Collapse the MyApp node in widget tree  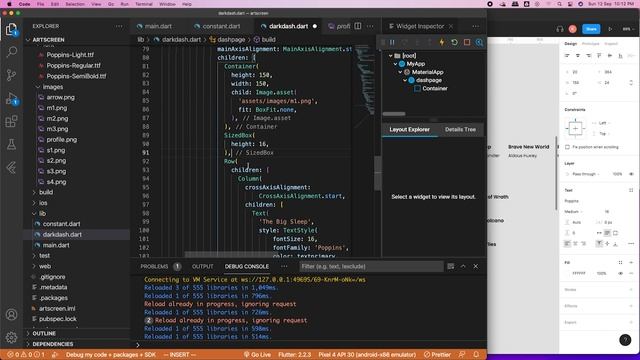coord(395,64)
